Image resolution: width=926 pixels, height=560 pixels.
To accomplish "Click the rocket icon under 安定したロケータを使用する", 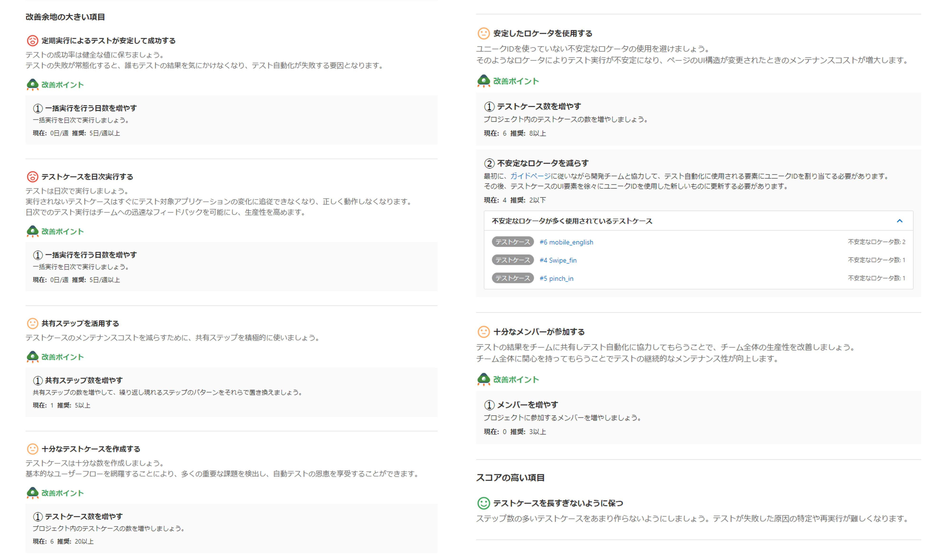I will click(x=483, y=81).
